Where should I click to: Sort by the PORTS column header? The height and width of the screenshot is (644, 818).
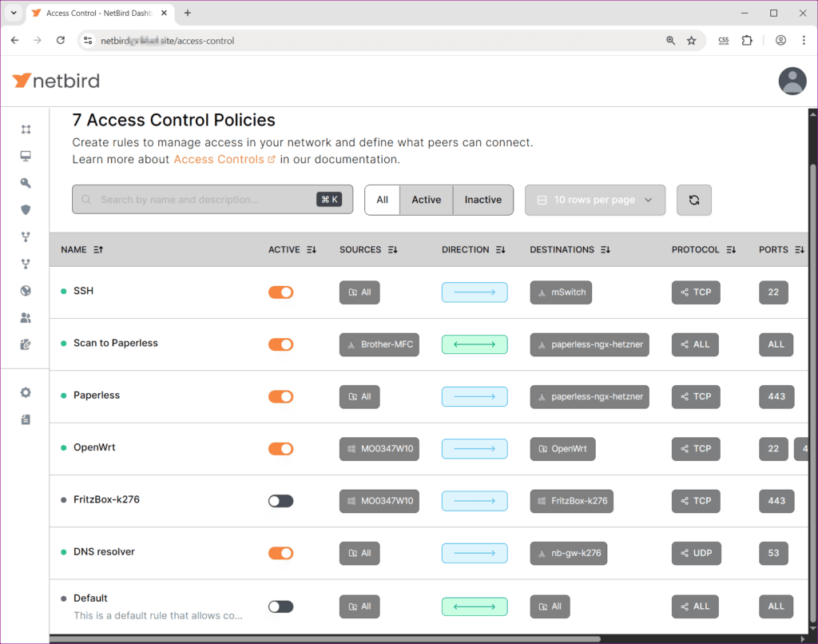(781, 249)
